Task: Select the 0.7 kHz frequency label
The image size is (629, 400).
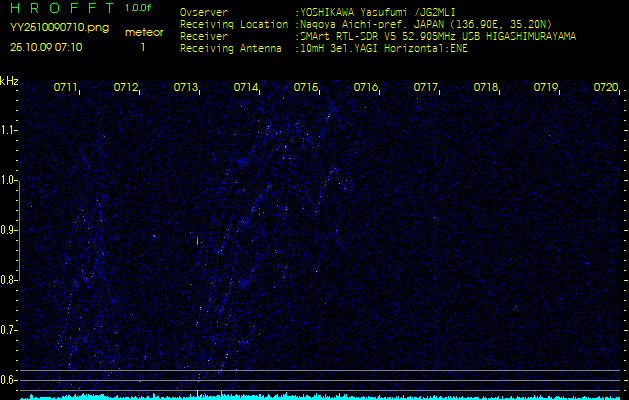Action: click(9, 329)
